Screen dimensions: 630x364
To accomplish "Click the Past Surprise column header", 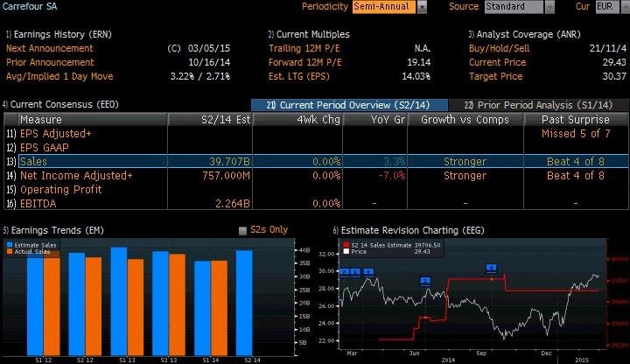I will pyautogui.click(x=576, y=120).
